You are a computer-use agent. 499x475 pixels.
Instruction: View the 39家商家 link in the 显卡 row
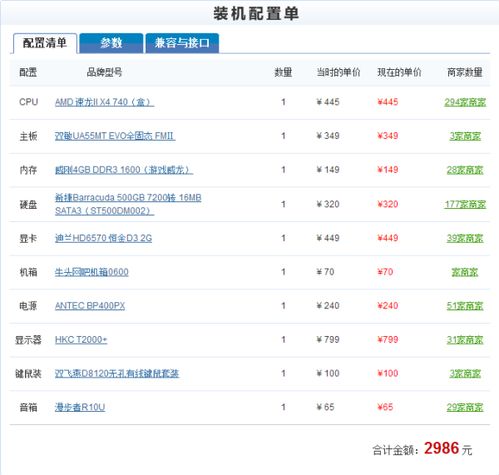pos(465,238)
